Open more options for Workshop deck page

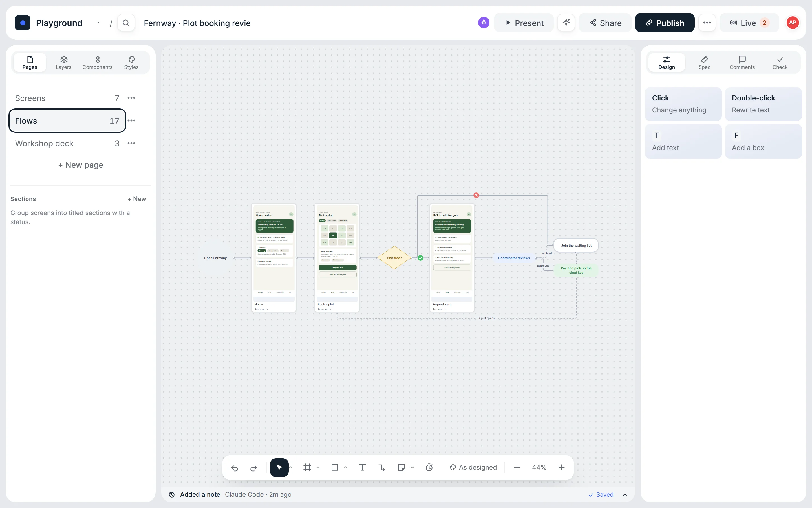132,143
